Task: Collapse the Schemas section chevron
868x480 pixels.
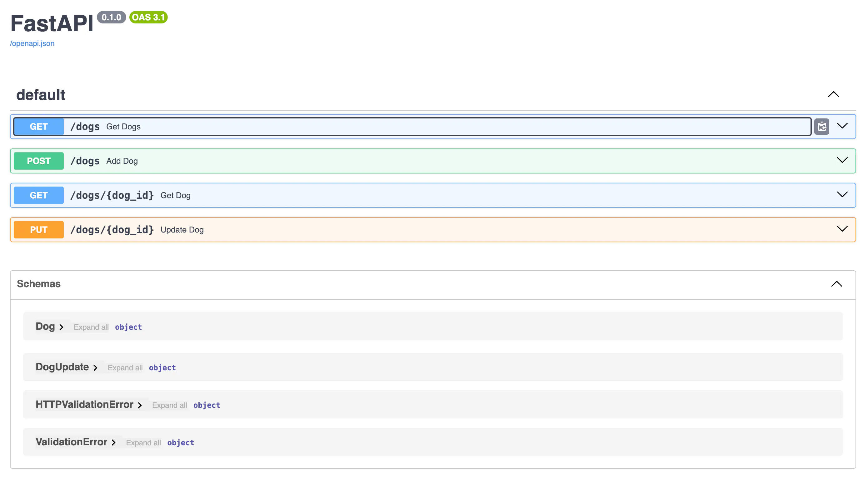Action: 836,284
